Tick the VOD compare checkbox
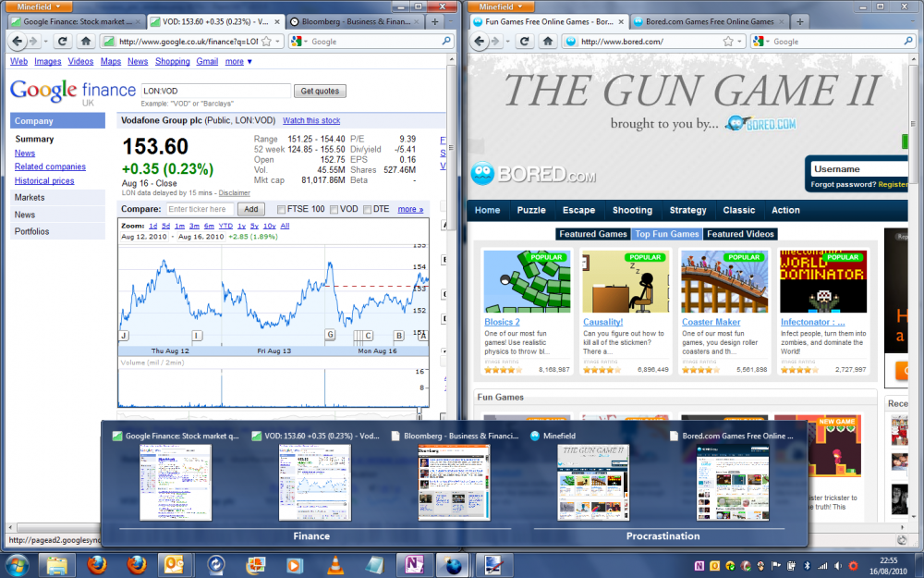Viewport: 924px width, 578px height. tap(334, 209)
